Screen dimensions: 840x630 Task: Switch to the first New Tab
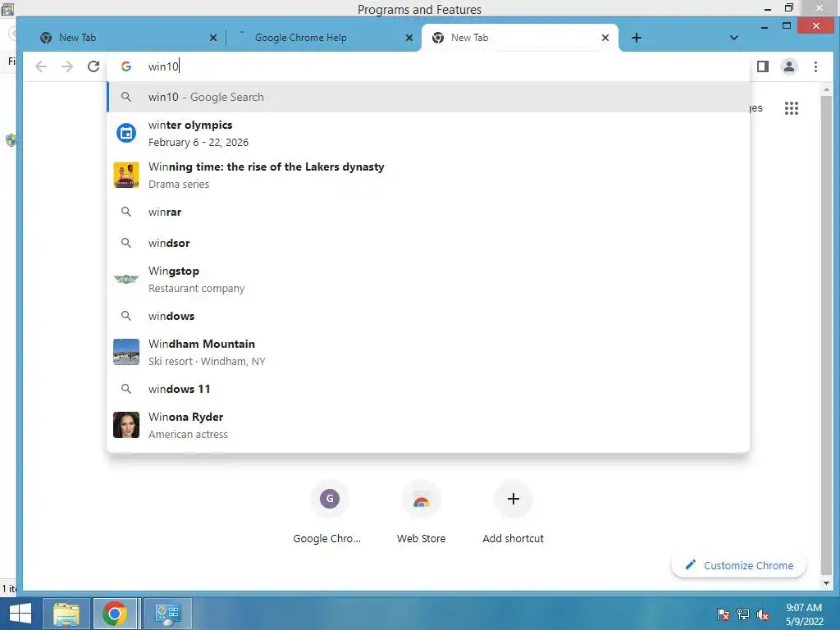coord(129,38)
